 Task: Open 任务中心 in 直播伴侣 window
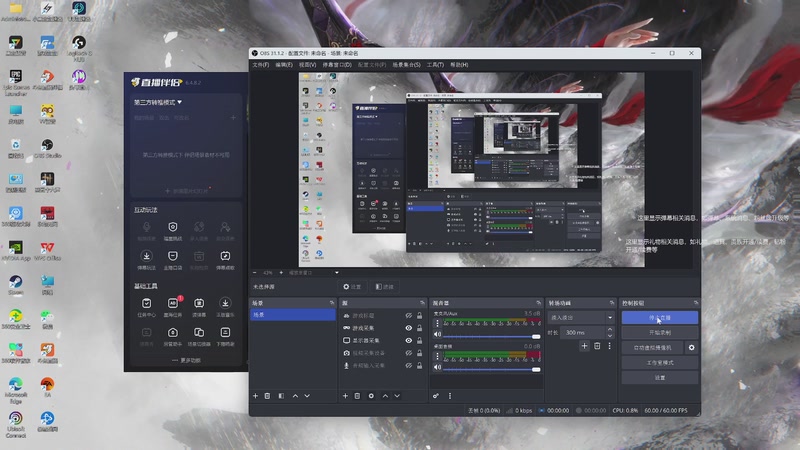point(146,307)
